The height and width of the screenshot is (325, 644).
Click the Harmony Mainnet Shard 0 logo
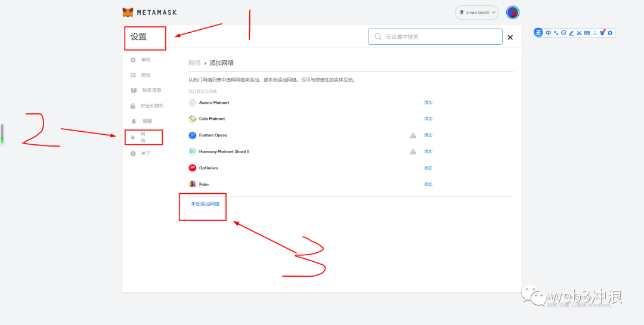tap(192, 151)
